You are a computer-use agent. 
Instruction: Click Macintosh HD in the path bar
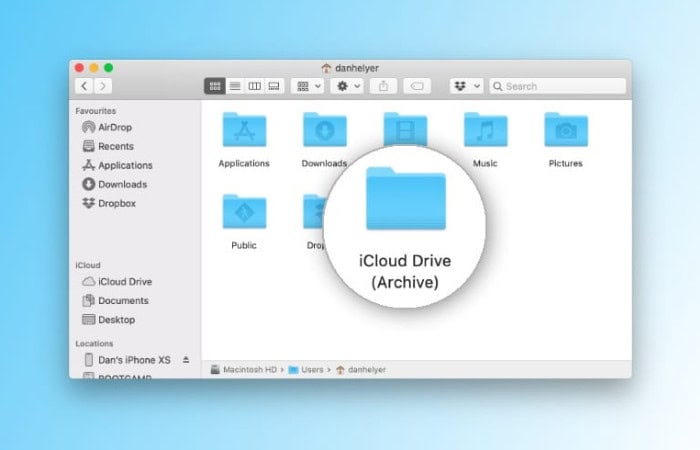244,370
